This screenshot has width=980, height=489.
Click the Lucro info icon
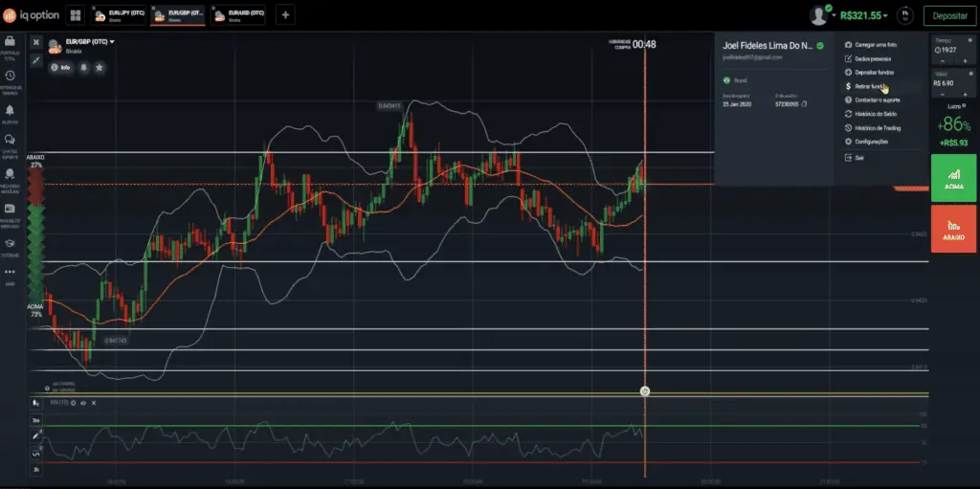click(x=964, y=106)
